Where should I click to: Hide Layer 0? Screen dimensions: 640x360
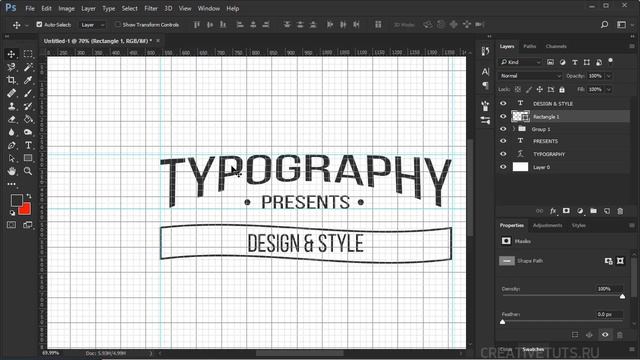[x=503, y=167]
